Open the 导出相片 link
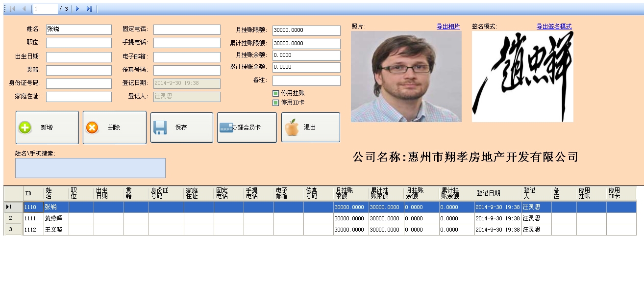This screenshot has height=289, width=644. click(448, 26)
